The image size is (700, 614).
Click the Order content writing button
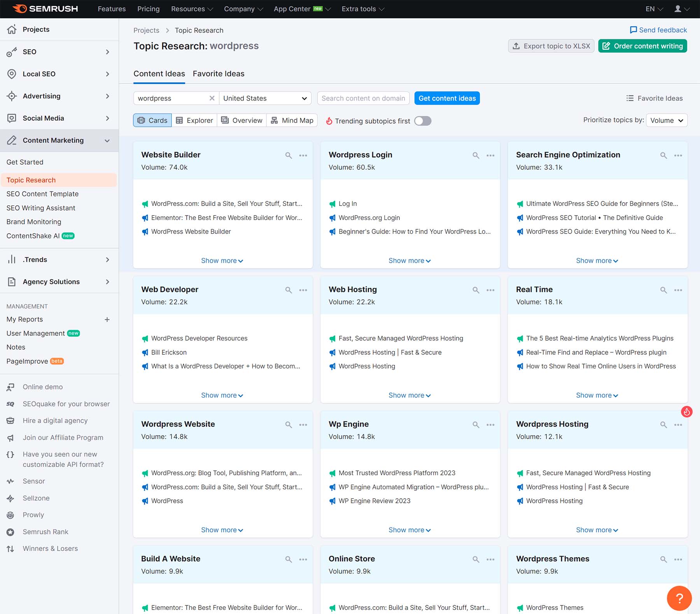[642, 46]
